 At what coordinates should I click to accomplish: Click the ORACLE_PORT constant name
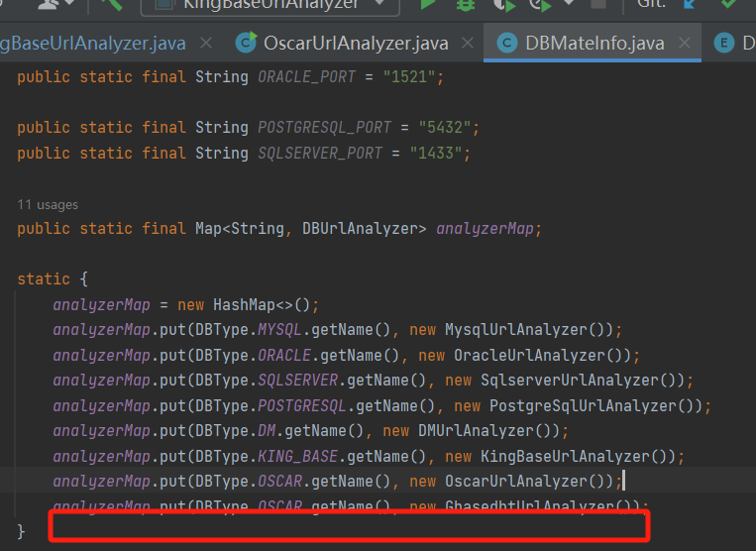pyautogui.click(x=308, y=76)
